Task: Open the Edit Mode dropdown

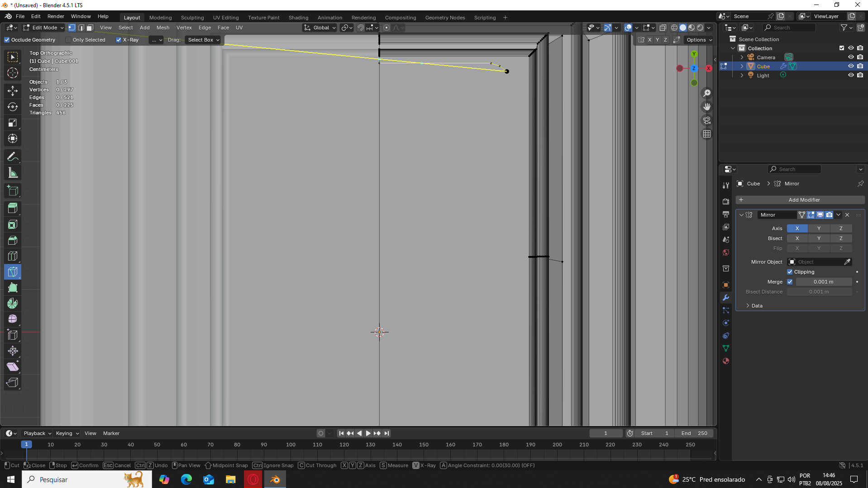Action: click(x=43, y=28)
